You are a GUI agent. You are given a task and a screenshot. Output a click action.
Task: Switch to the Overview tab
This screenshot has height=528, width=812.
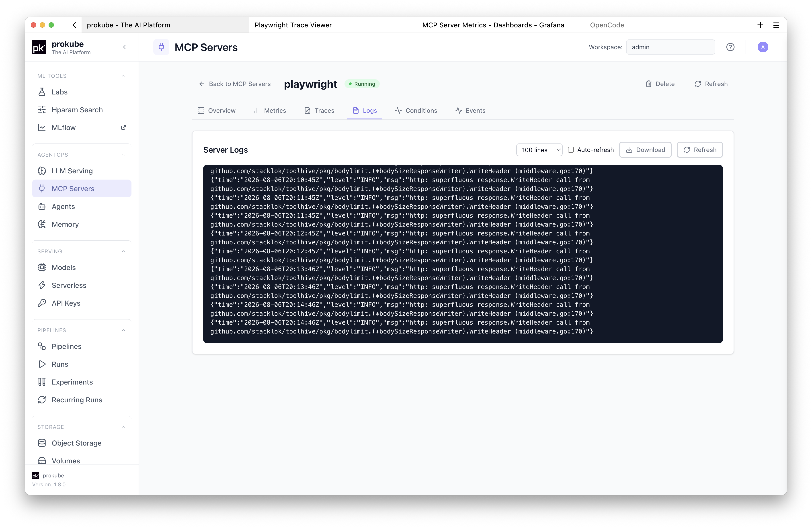[x=216, y=111]
